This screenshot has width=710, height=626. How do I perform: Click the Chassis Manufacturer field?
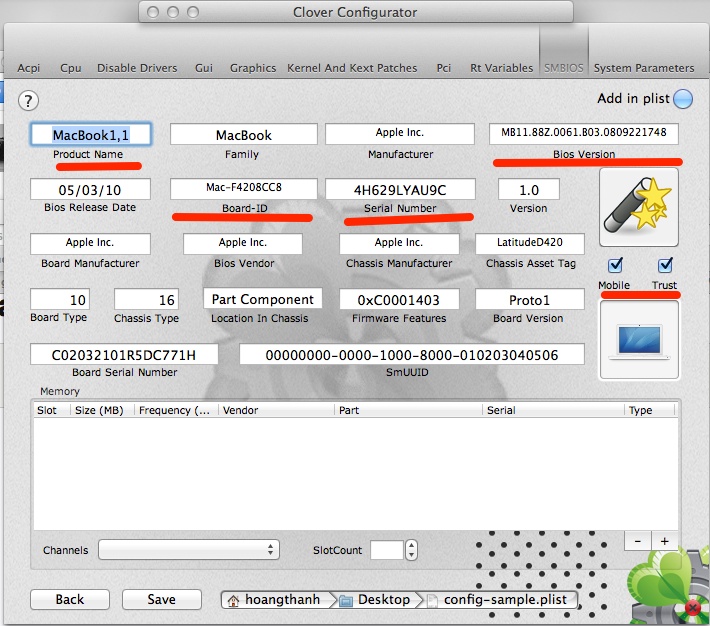[399, 244]
